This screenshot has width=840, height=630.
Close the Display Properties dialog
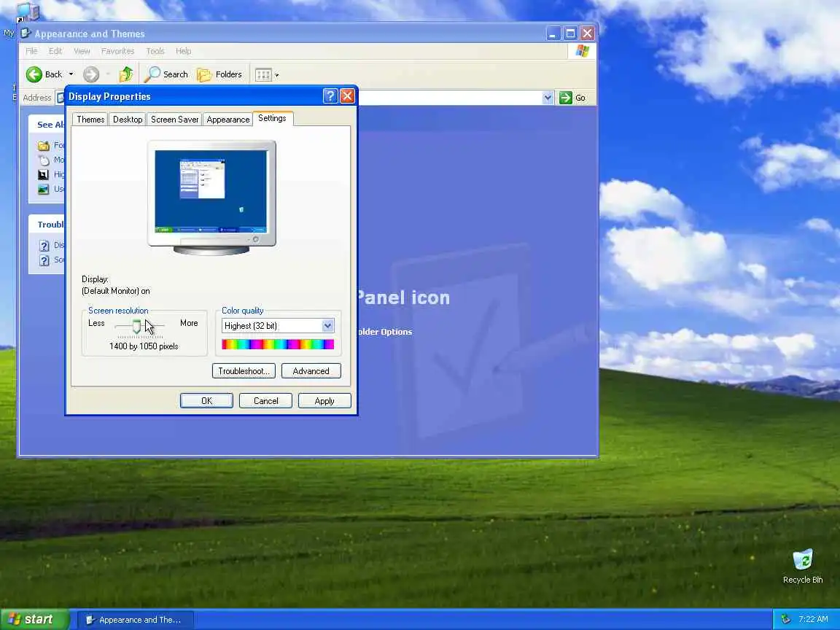[x=347, y=96]
